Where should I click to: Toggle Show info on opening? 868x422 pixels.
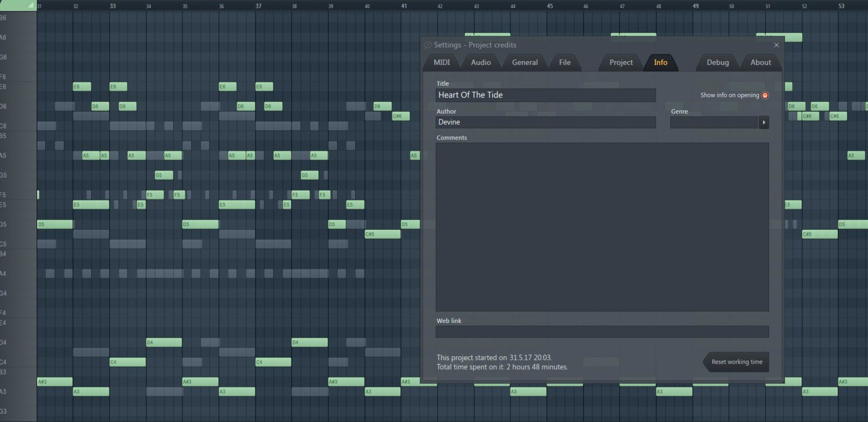click(765, 95)
